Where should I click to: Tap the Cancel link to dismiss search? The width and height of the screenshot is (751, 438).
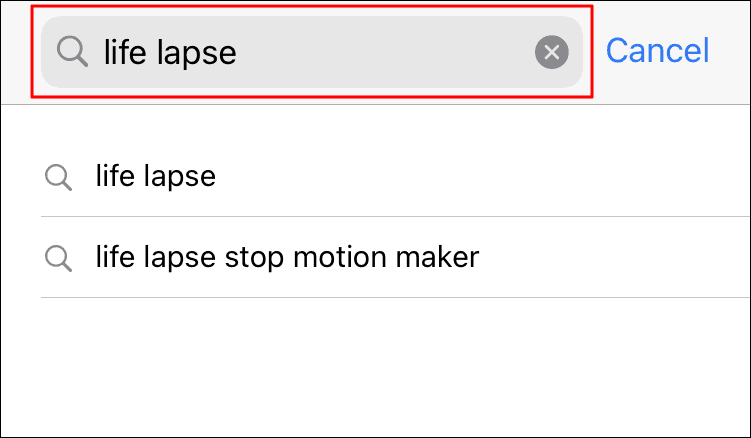657,50
